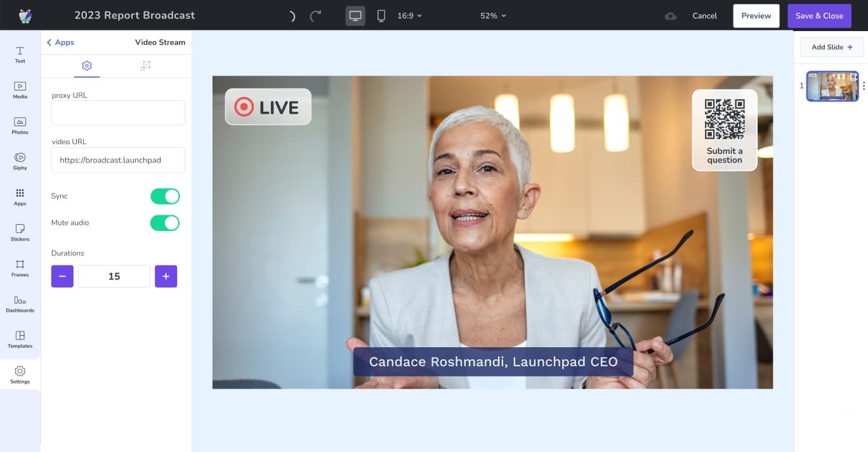Click the Video Stream panel heading
The height and width of the screenshot is (452, 868).
(x=160, y=43)
